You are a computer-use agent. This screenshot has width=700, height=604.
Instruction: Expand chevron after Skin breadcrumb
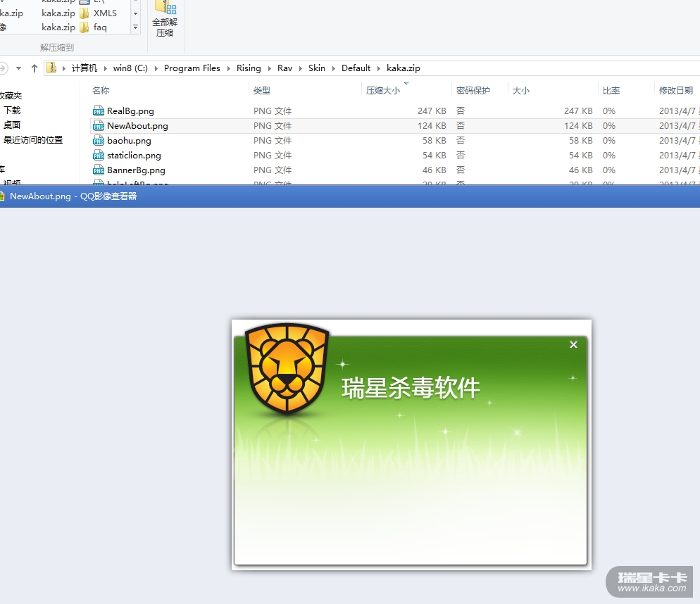point(334,68)
